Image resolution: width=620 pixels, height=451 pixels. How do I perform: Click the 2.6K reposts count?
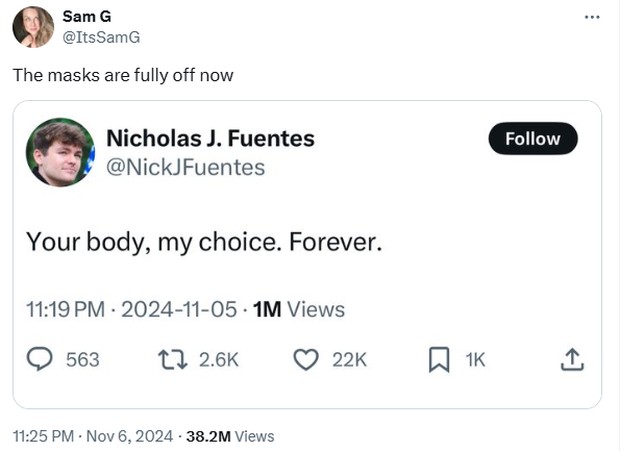pyautogui.click(x=219, y=360)
